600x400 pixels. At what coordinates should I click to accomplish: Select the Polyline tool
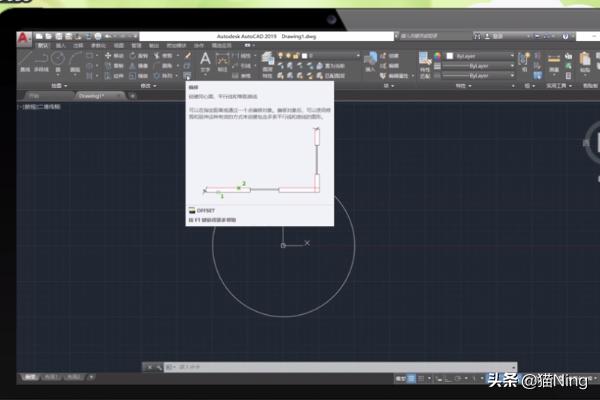click(x=41, y=62)
